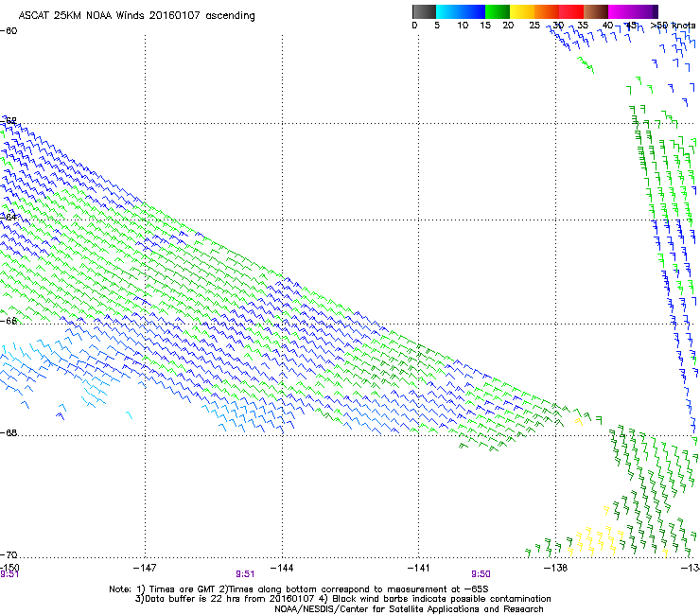The width and height of the screenshot is (700, 615).
Task: Click the green 15-20 knots legend segment
Action: coord(498,11)
